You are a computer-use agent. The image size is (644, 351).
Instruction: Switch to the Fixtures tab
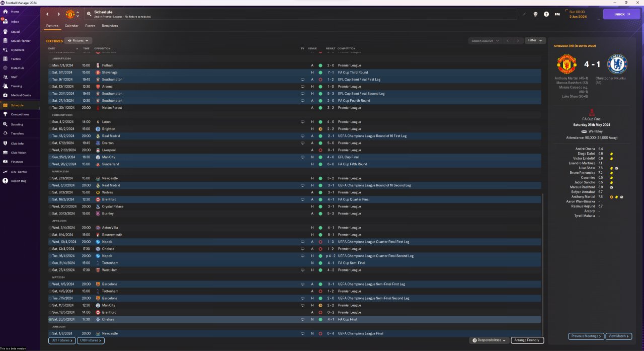coord(52,26)
